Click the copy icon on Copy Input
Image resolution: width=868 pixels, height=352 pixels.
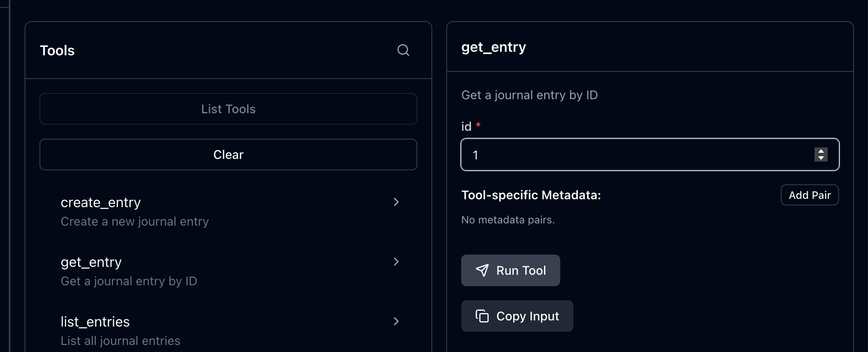[x=482, y=316]
